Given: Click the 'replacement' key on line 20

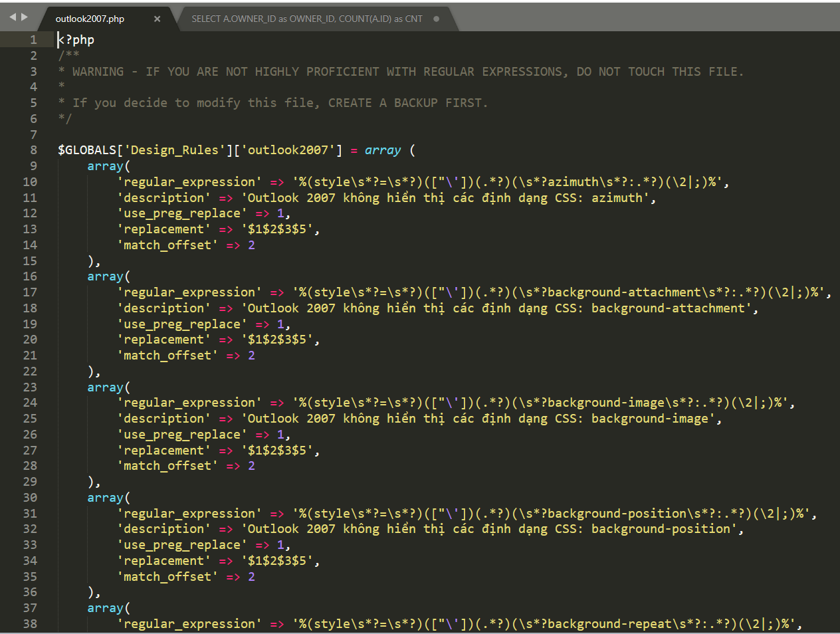Looking at the screenshot, I should coord(164,340).
